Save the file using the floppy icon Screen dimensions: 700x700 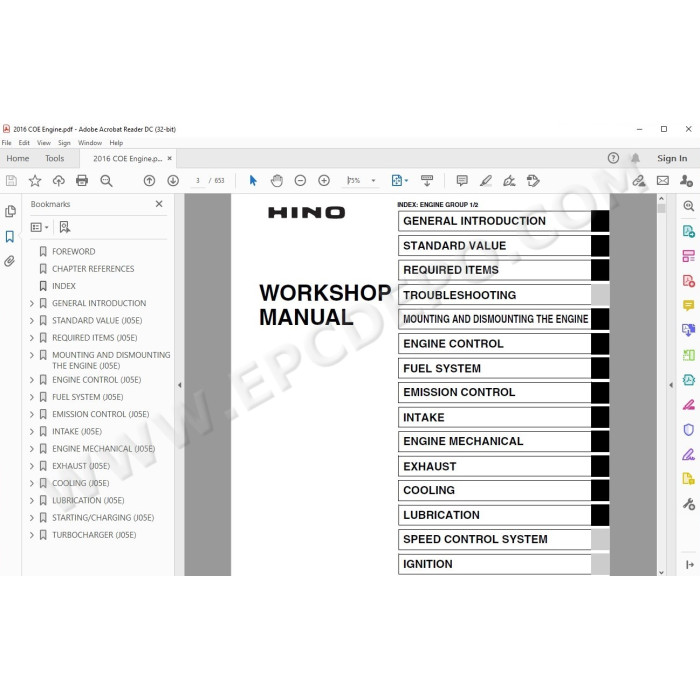pyautogui.click(x=11, y=181)
